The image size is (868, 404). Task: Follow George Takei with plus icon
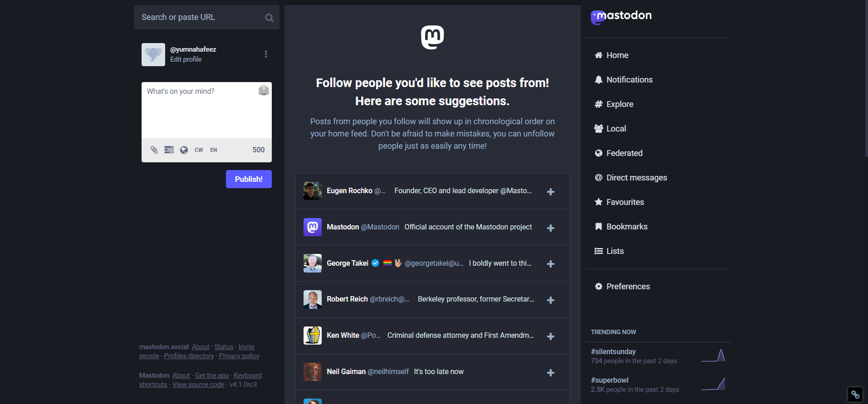tap(550, 264)
